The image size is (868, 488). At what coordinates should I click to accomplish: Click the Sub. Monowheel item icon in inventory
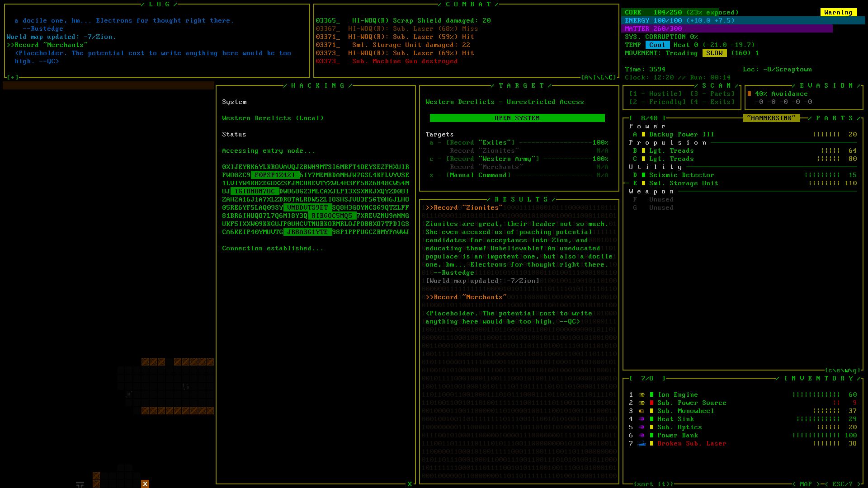(641, 411)
